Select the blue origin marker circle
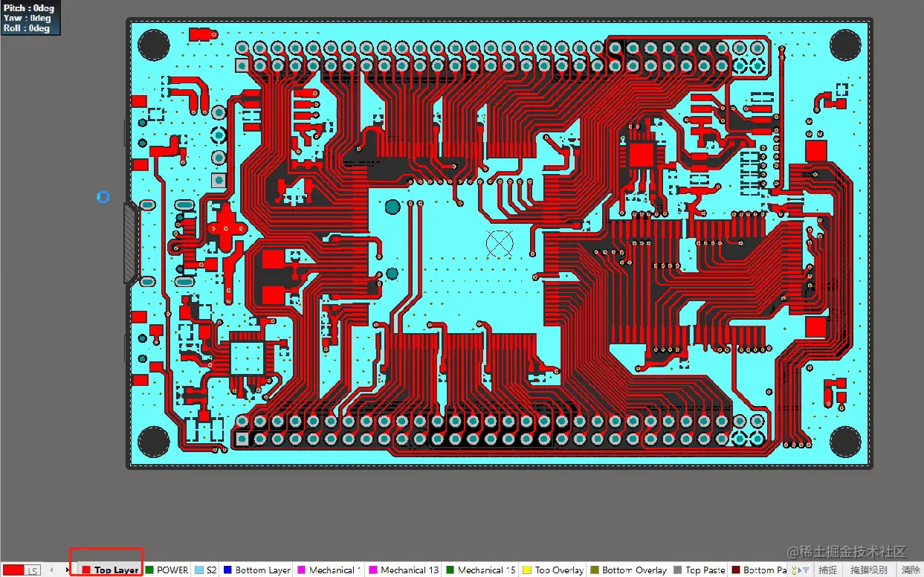This screenshot has width=924, height=577. coord(103,197)
